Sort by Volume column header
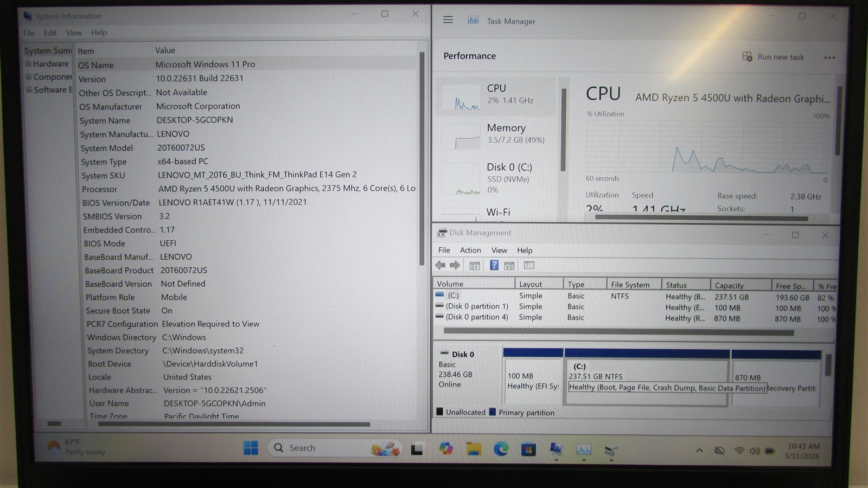 [474, 284]
